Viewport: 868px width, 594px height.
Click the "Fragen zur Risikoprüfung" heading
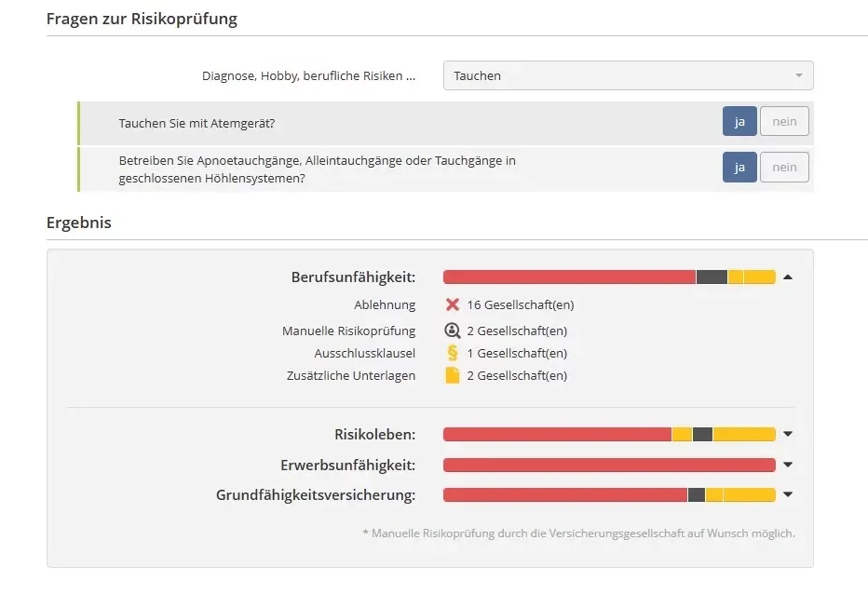(x=142, y=18)
